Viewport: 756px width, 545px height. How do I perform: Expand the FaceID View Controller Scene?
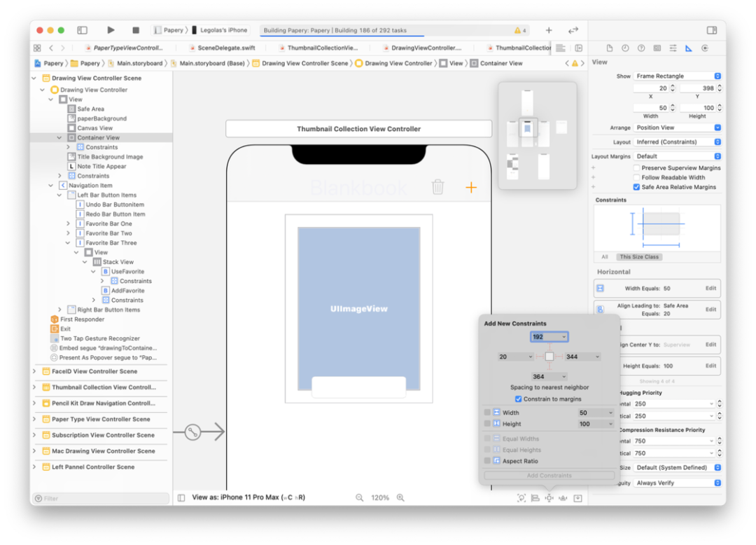(x=34, y=371)
